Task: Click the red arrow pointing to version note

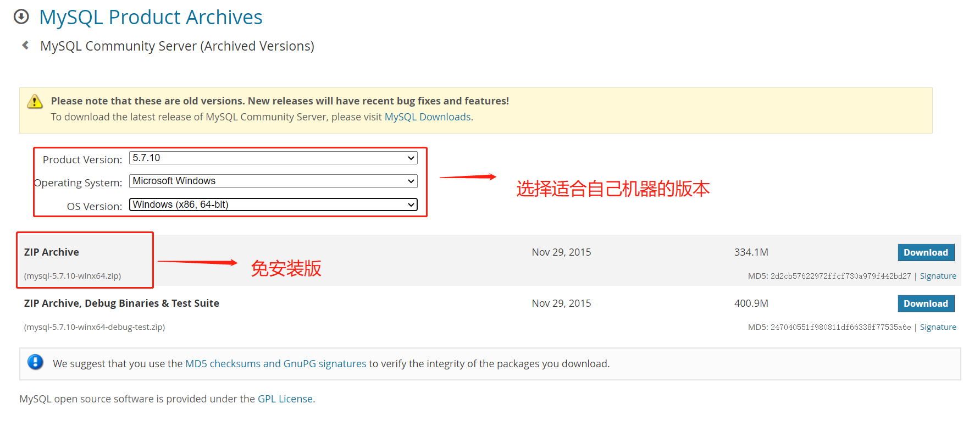Action: pos(468,177)
